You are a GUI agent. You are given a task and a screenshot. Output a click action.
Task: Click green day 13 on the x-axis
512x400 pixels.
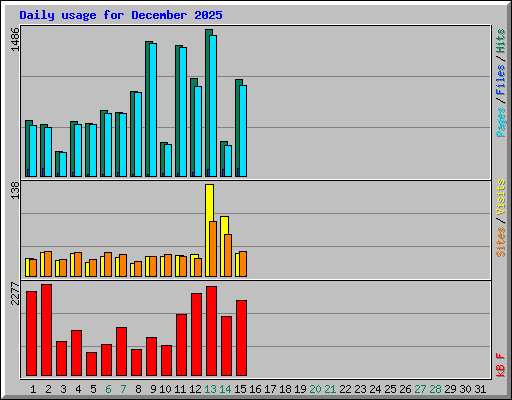[210, 389]
